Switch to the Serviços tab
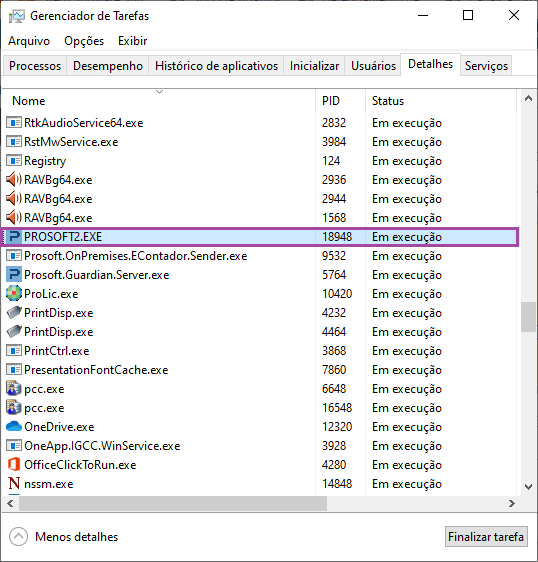This screenshot has height=562, width=538. click(486, 66)
